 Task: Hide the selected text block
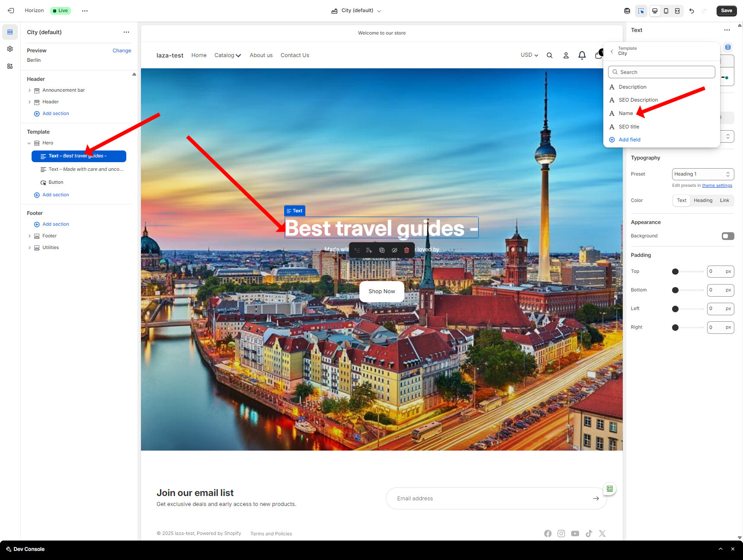pos(394,250)
